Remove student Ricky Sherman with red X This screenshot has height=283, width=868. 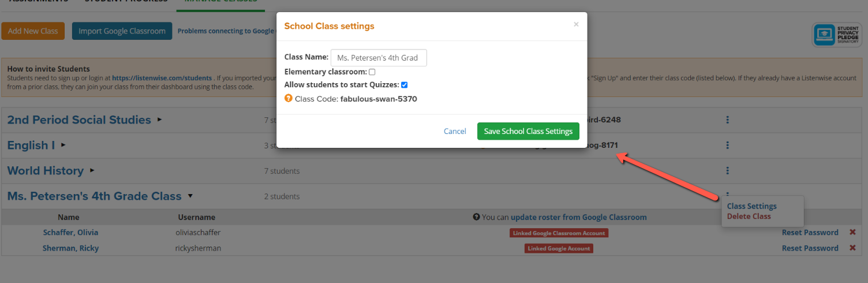tap(852, 248)
